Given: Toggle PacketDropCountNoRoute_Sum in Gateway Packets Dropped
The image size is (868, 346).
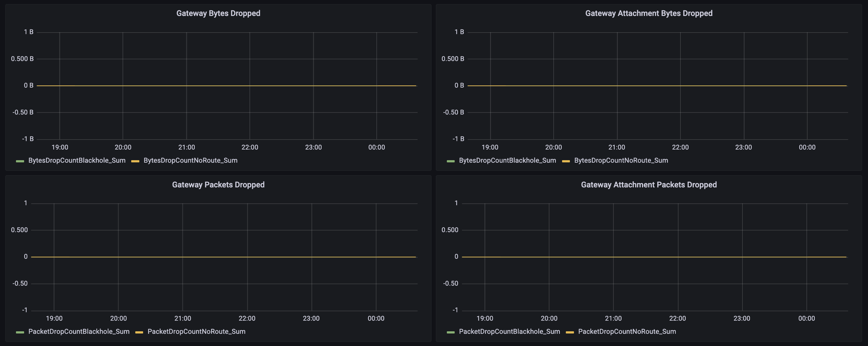Looking at the screenshot, I should 196,332.
